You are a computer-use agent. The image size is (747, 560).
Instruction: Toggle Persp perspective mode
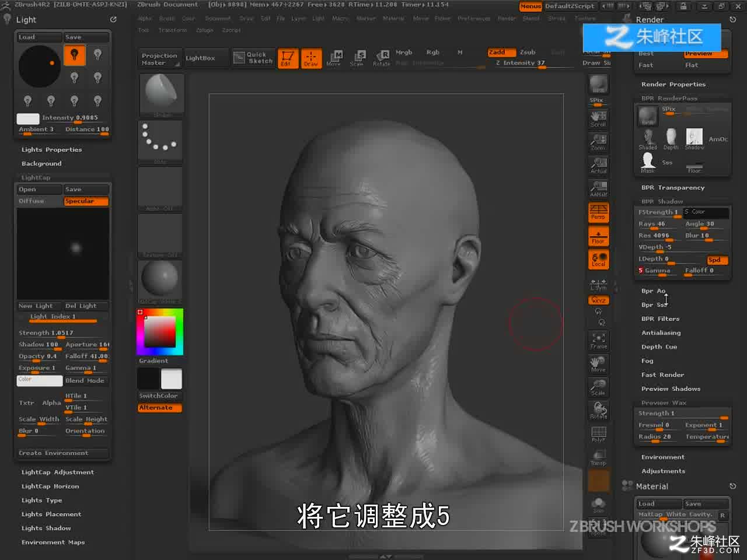(598, 212)
